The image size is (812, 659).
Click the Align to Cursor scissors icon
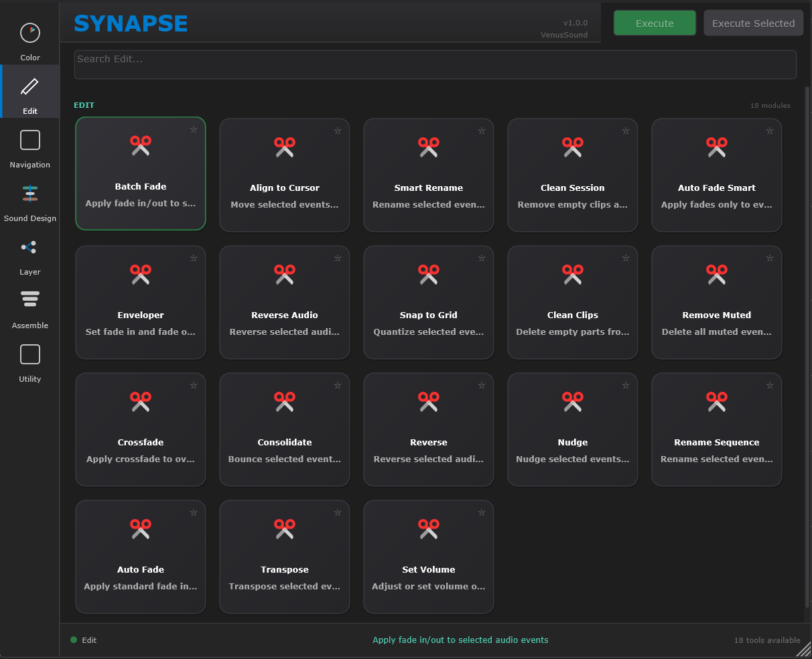(x=285, y=147)
